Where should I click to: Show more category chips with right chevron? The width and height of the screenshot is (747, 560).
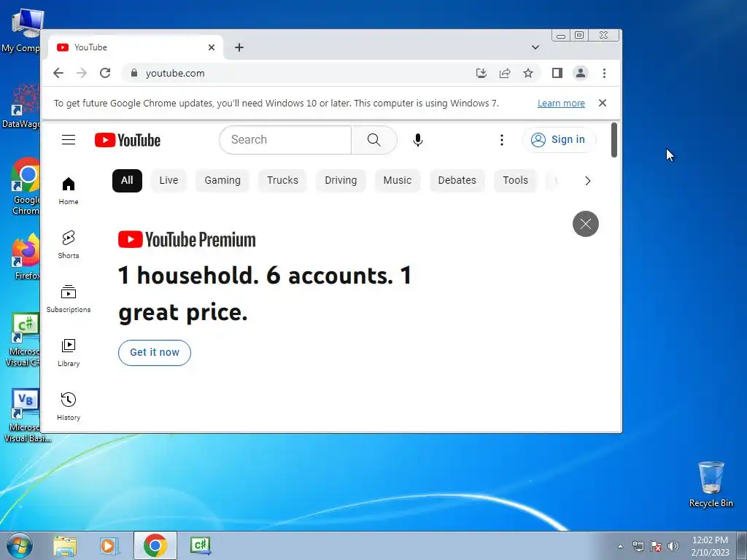tap(587, 181)
